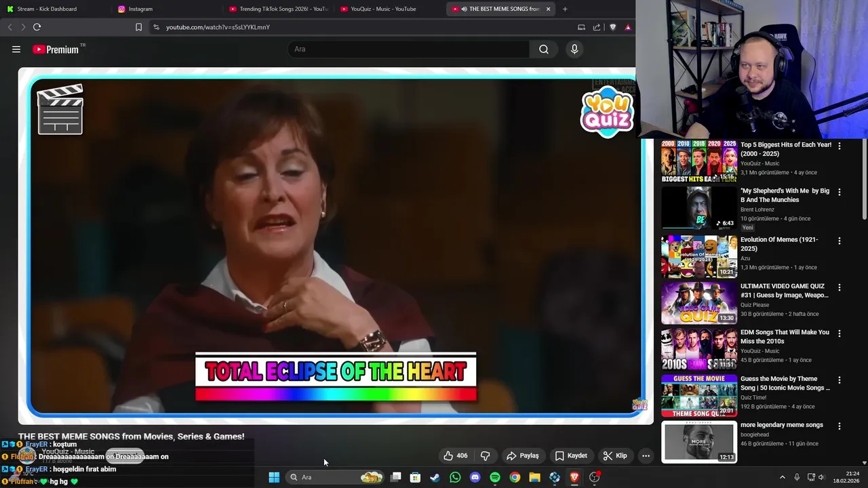Open Brent Lohrenz channel link

pyautogui.click(x=757, y=209)
